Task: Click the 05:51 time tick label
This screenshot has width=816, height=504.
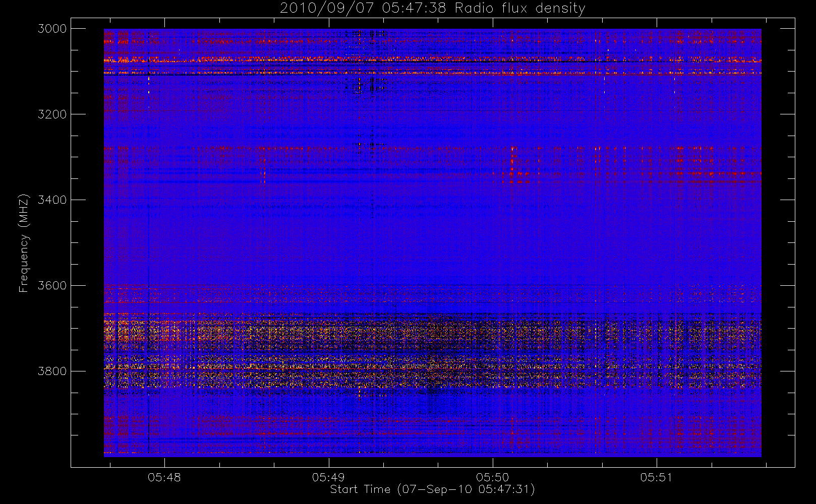Action: [657, 477]
